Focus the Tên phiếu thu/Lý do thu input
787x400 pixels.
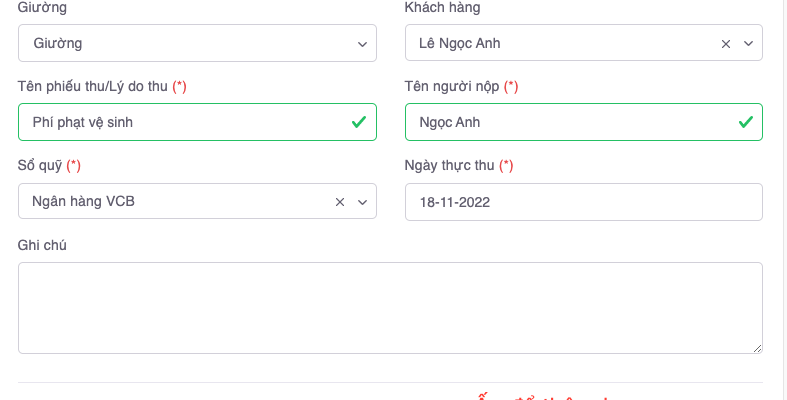180,123
